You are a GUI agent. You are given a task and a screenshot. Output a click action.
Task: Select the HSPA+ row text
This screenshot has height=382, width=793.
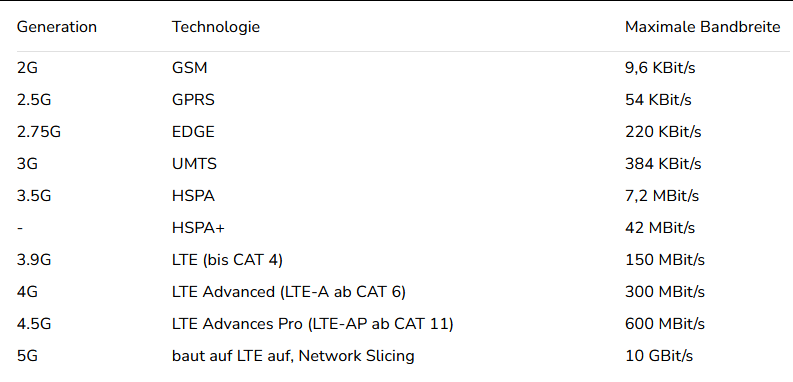click(198, 228)
